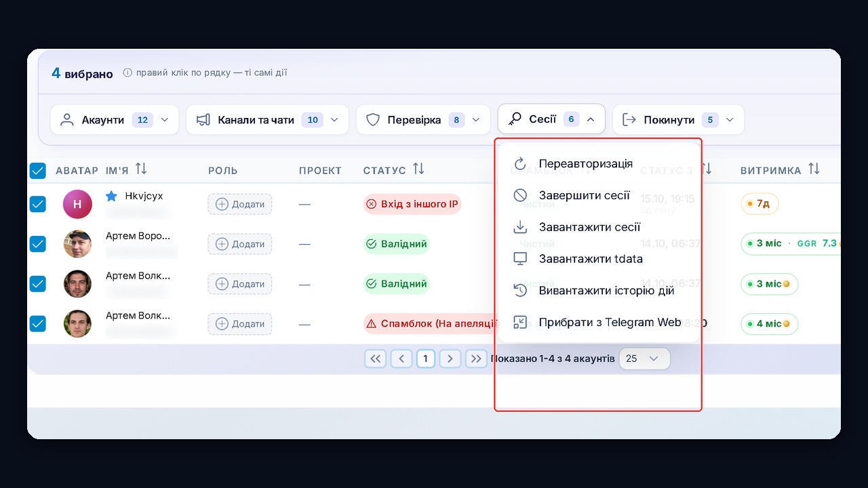Click Додати button in the Артем Воро... row
The width and height of the screenshot is (868, 488).
coord(240,244)
